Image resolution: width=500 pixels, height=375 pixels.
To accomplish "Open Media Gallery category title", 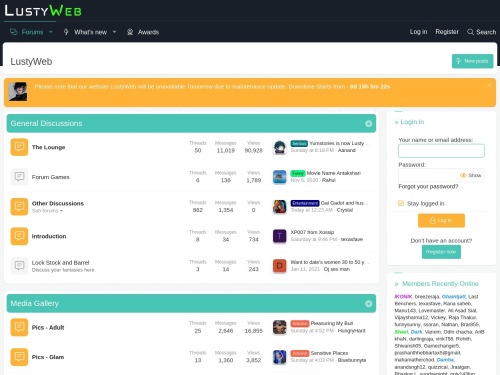I will (34, 303).
